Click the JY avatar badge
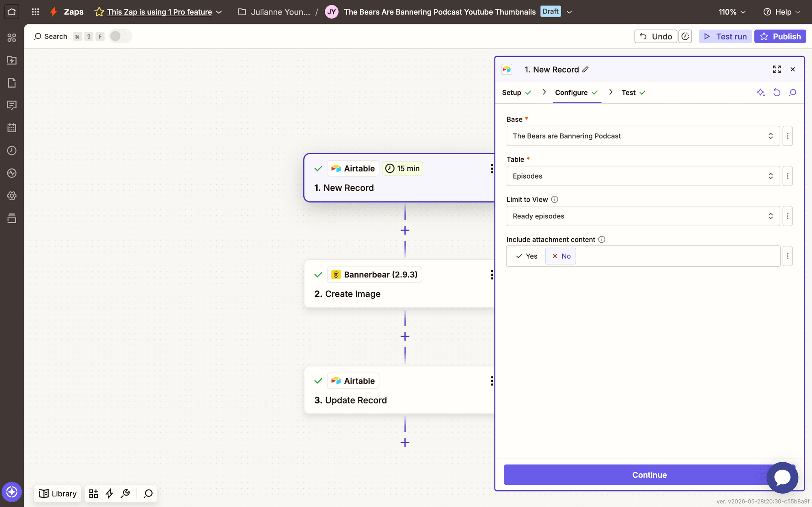The image size is (812, 507). (x=331, y=12)
